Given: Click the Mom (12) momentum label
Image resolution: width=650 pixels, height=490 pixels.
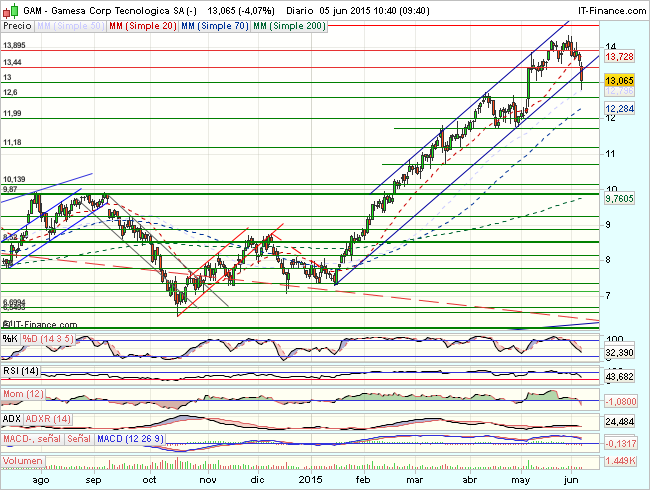Looking at the screenshot, I should click(22, 395).
